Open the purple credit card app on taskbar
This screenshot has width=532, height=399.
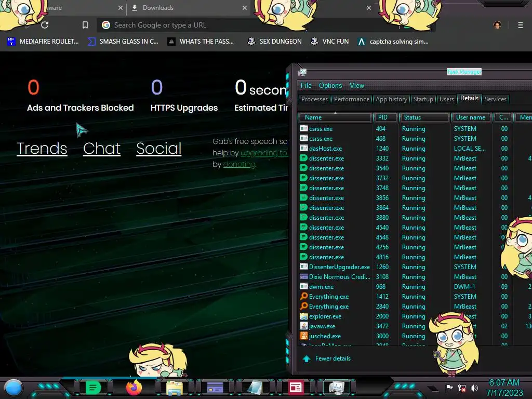coord(215,388)
